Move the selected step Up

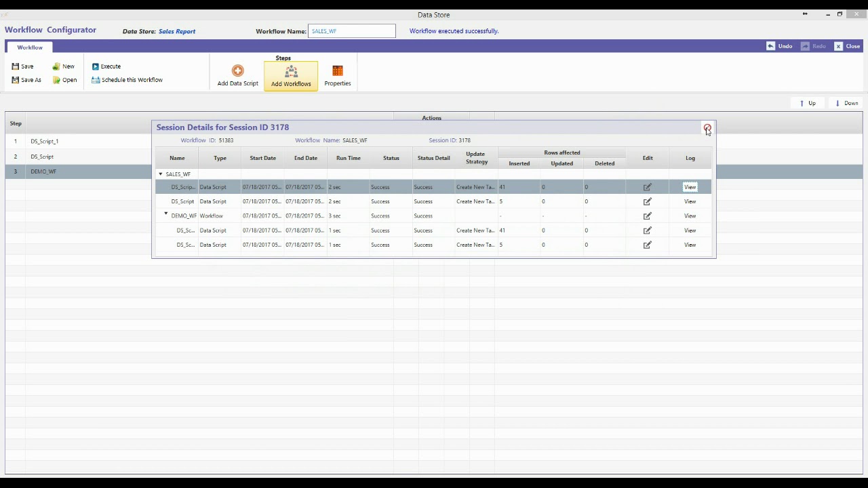coord(808,103)
